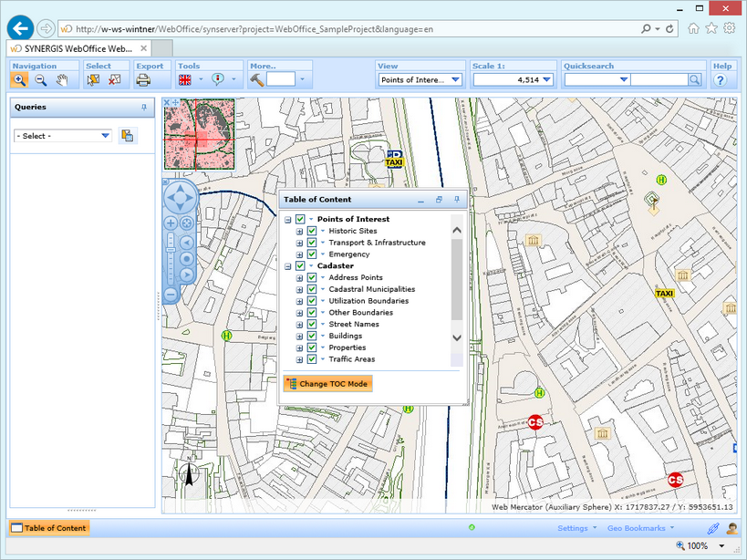Uncheck the Historic Sites layer
The width and height of the screenshot is (747, 560).
coord(311,231)
